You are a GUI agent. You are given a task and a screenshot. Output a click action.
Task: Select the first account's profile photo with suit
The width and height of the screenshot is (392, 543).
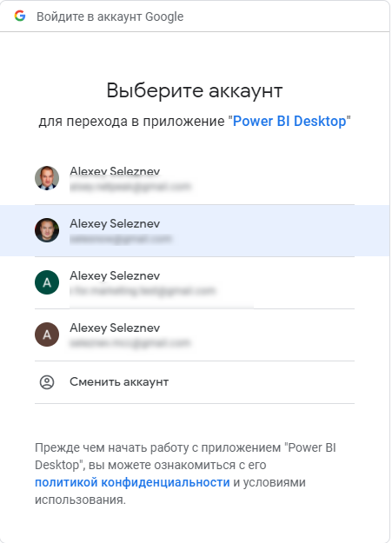tap(47, 178)
